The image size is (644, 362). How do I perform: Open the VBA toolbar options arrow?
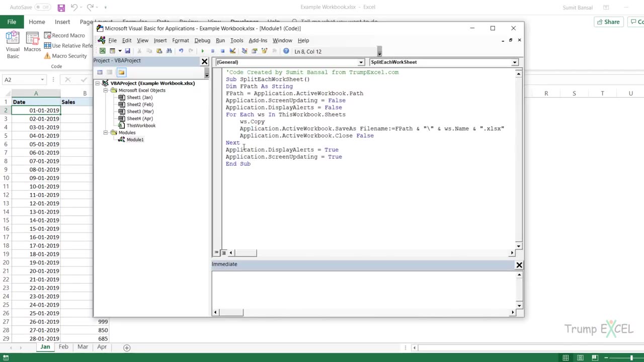coord(379,51)
